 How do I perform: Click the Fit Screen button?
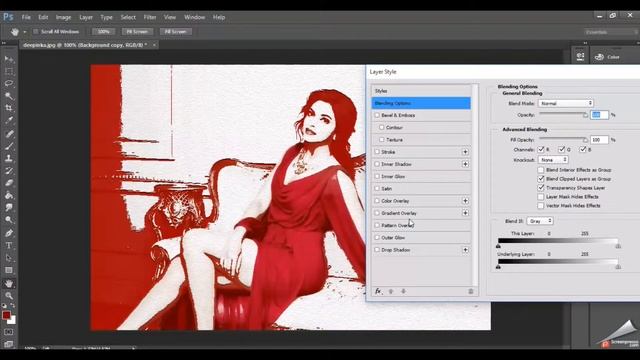(137, 31)
